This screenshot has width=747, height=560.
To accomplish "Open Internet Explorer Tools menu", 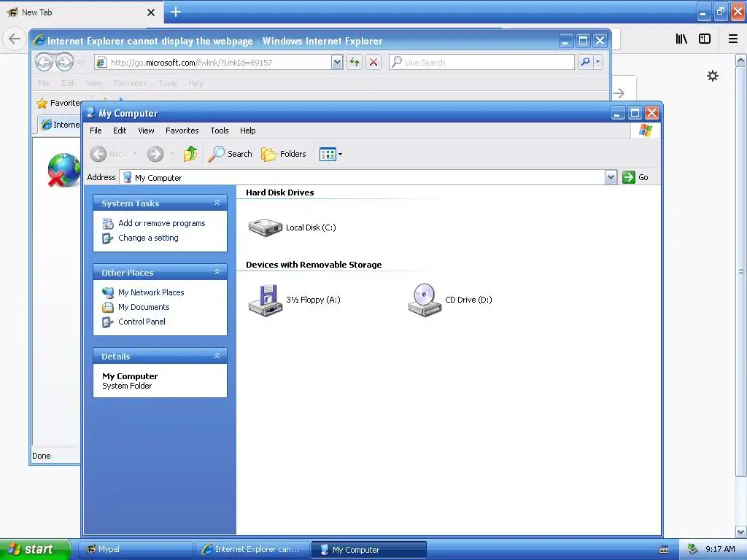I will coord(168,83).
